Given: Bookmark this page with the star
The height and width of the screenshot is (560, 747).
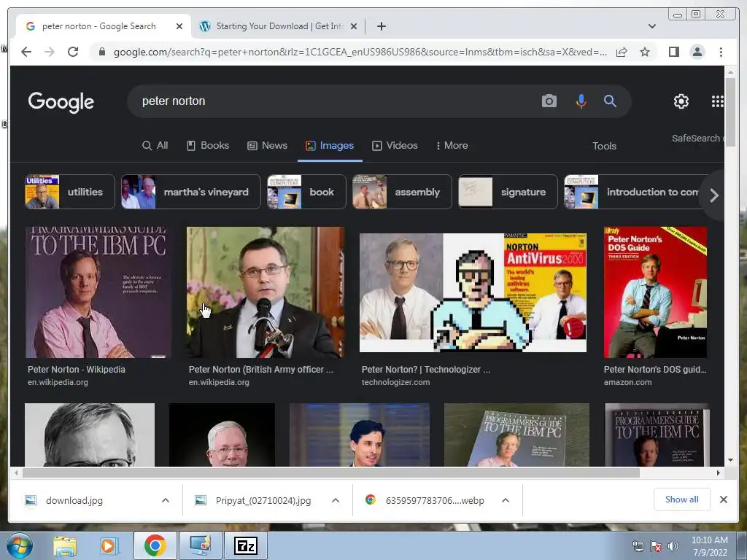Looking at the screenshot, I should tap(645, 52).
